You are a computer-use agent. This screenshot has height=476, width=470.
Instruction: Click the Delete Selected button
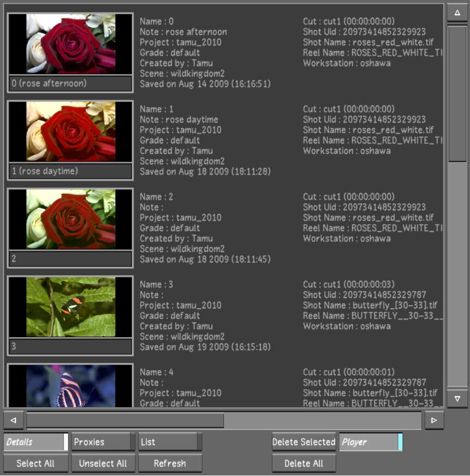[x=304, y=442]
